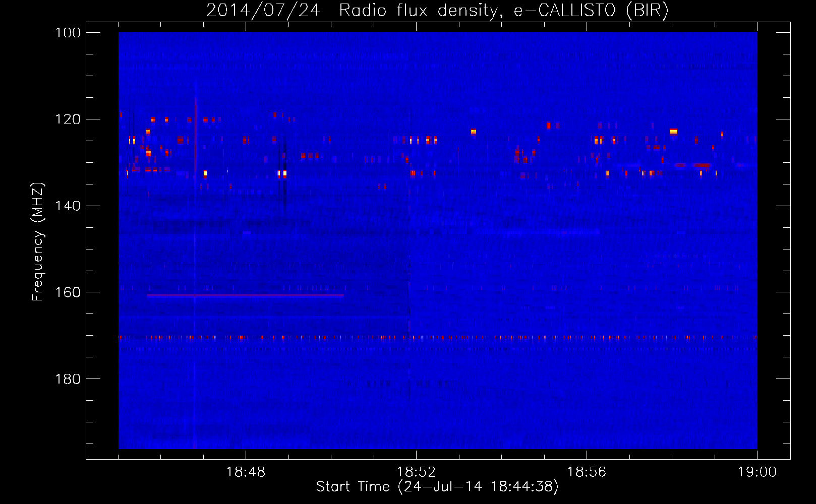This screenshot has width=816, height=504.
Task: Click the 'Frequency (MHZ)' axis label
Action: (38, 241)
